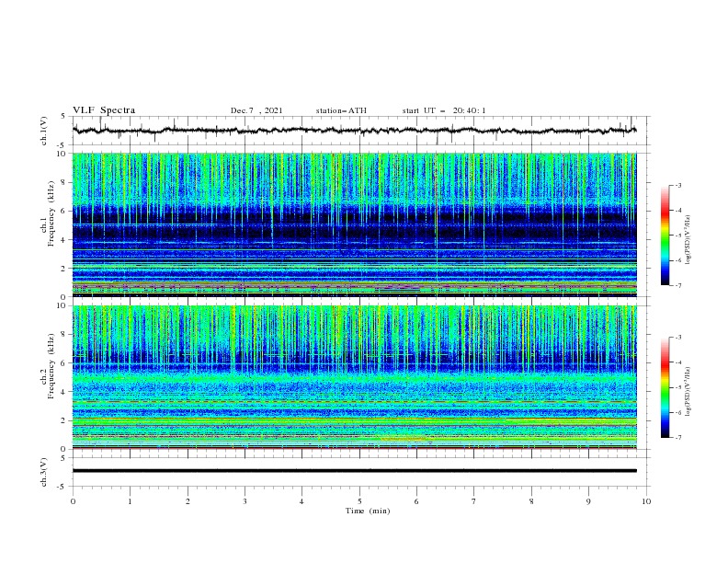The image size is (728, 563).
Task: Click the '-7' value on the lower colorbar
Action: 678,438
